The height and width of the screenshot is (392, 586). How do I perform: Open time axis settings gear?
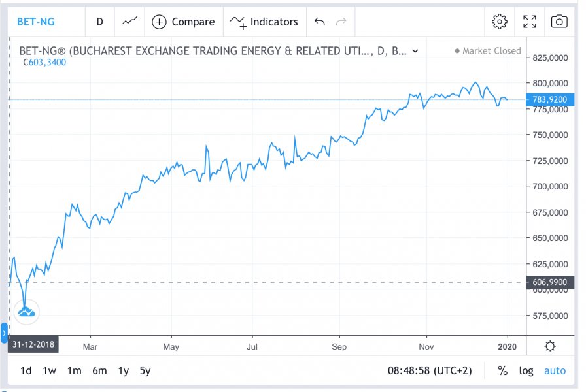550,346
